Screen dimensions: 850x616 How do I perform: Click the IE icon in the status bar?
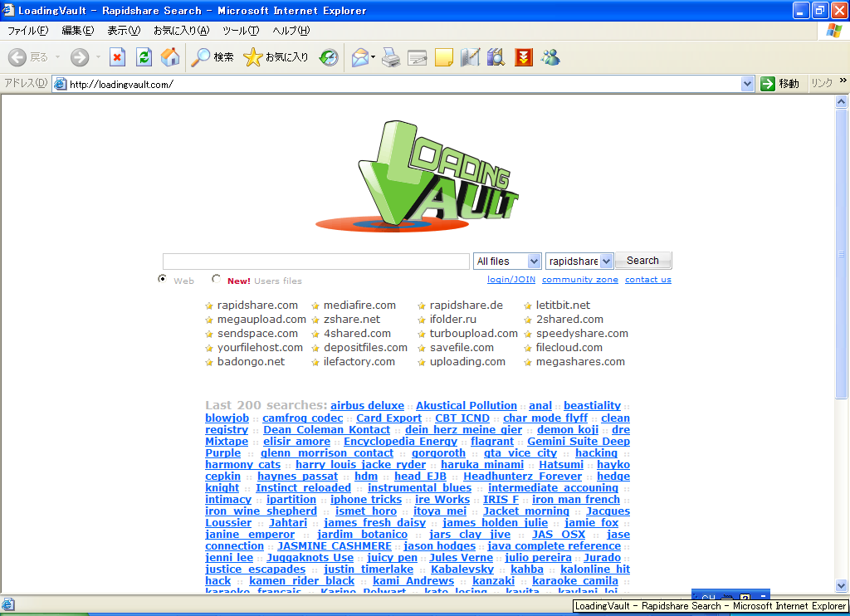(8, 604)
